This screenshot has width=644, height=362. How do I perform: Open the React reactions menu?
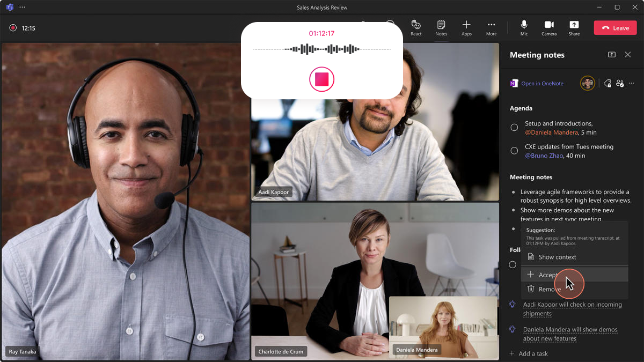click(416, 27)
